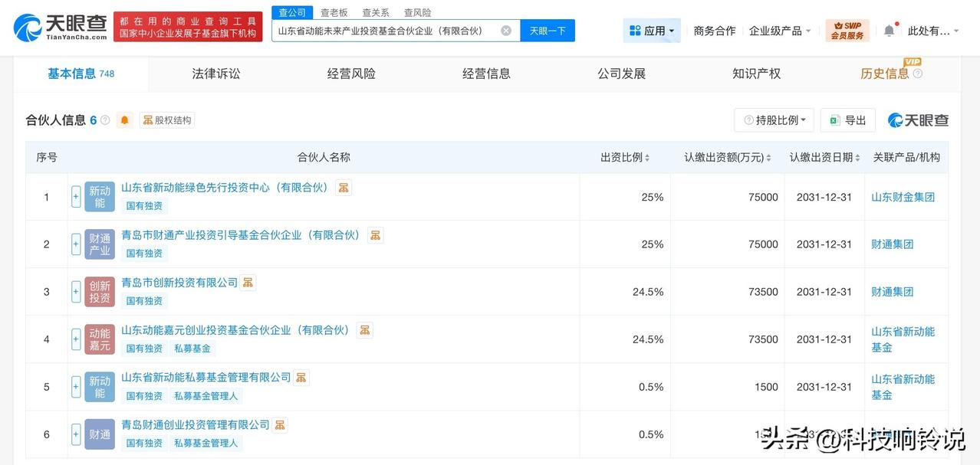Open partner 山东动能嘉元创业投资基金合伙企业
The height and width of the screenshot is (465, 980).
point(238,330)
